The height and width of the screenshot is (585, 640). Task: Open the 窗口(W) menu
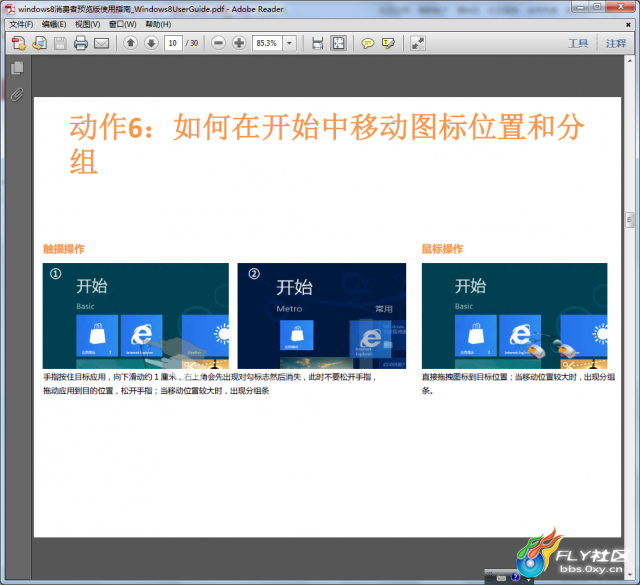pyautogui.click(x=122, y=24)
